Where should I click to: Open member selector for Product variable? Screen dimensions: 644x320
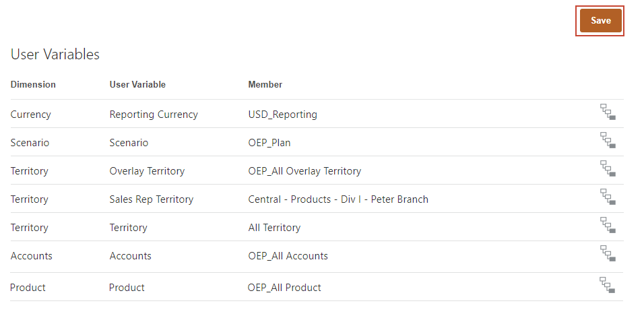[x=608, y=286]
